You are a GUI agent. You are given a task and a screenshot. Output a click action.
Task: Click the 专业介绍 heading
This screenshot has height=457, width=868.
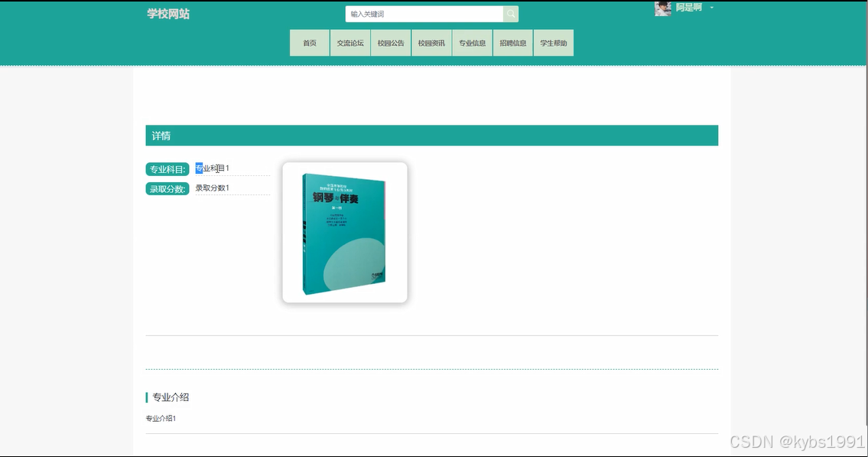click(171, 397)
